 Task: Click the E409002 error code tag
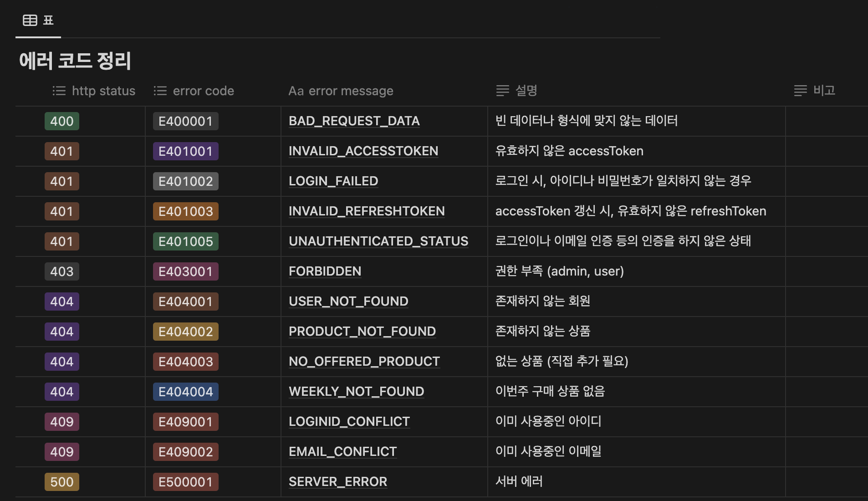(x=186, y=452)
